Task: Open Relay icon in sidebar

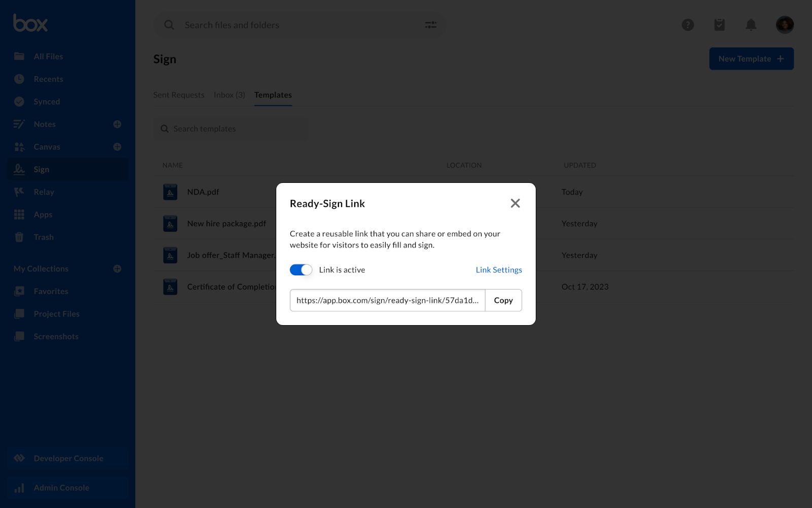Action: 19,192
